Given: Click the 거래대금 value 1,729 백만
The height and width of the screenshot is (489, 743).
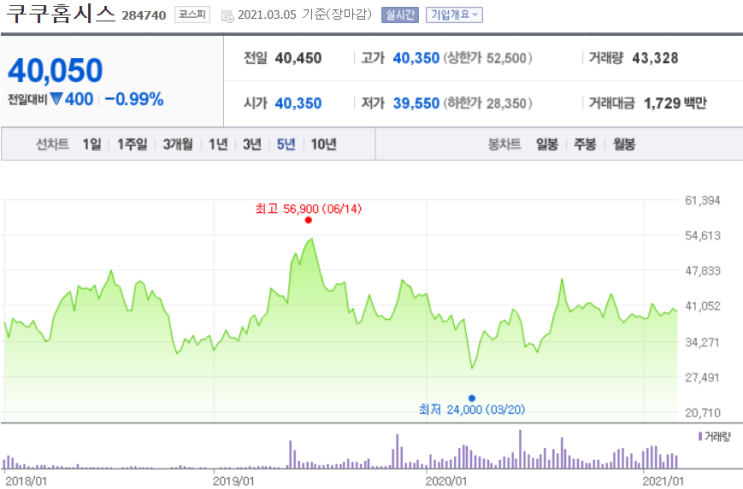Looking at the screenshot, I should 675,103.
